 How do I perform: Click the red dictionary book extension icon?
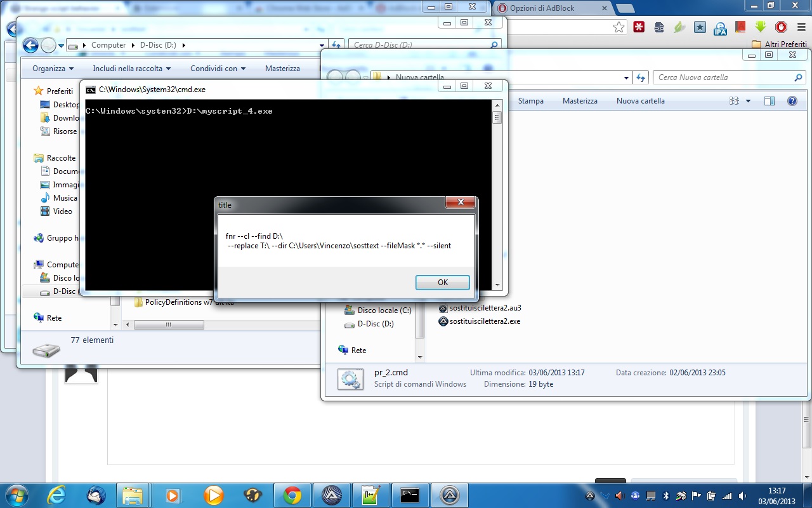[x=740, y=27]
